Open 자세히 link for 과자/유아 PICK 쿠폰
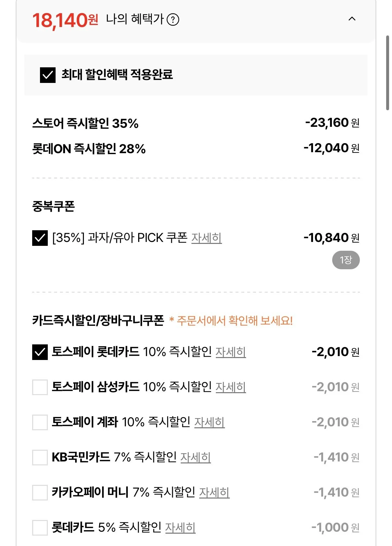Image resolution: width=392 pixels, height=546 pixels. tap(206, 238)
